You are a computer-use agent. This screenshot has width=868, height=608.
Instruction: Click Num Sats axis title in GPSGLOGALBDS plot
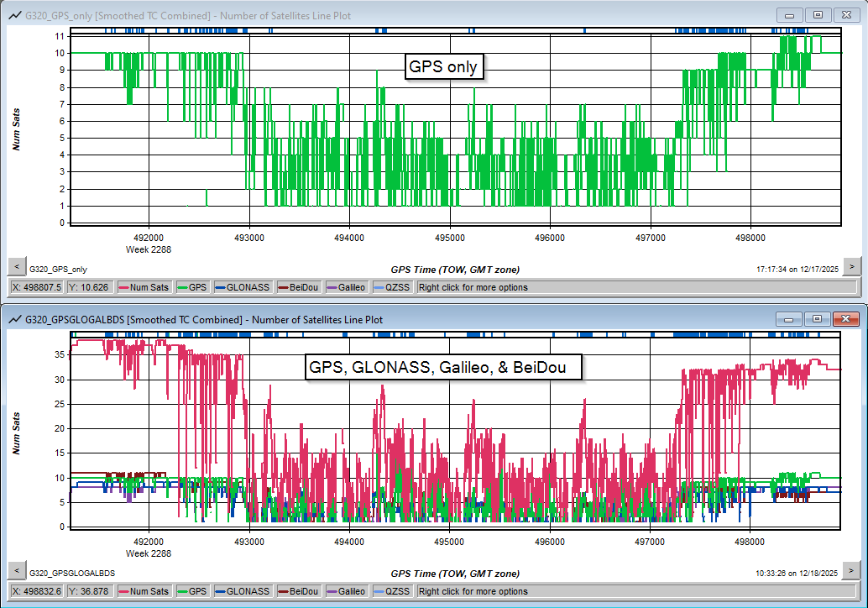[x=16, y=433]
